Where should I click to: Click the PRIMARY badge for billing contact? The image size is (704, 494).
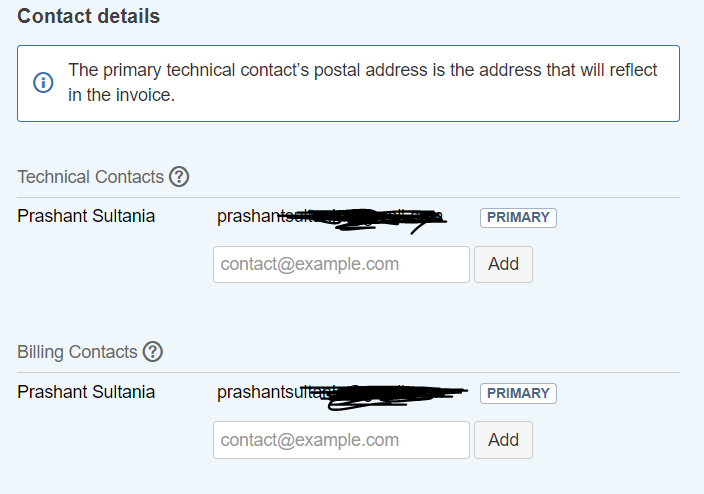518,393
